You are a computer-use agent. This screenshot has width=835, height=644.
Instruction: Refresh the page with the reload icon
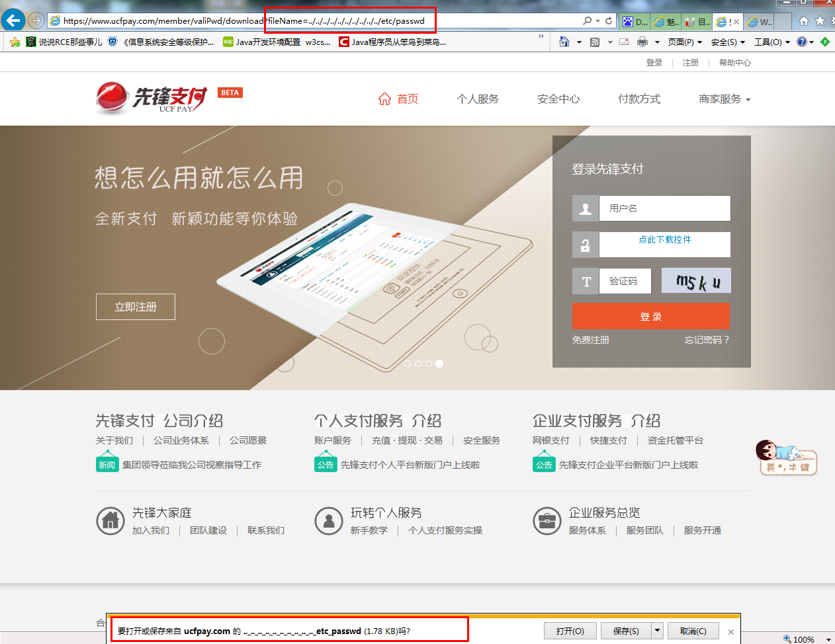point(609,20)
